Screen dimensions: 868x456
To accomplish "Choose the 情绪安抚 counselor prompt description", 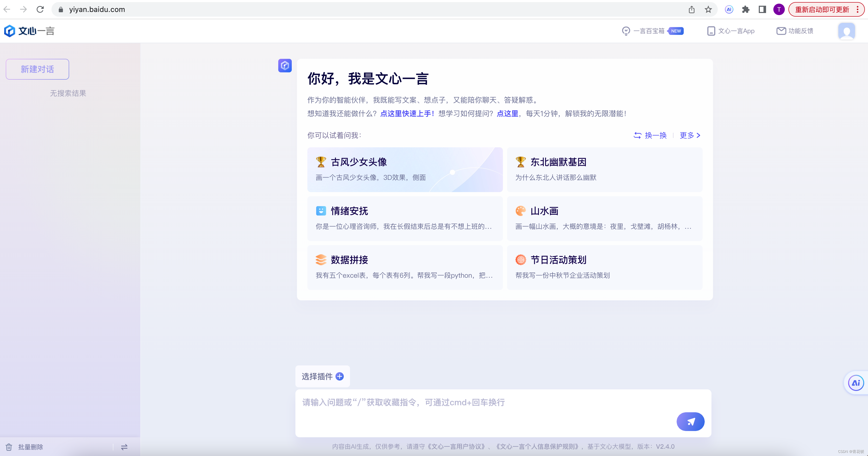I will click(x=404, y=226).
